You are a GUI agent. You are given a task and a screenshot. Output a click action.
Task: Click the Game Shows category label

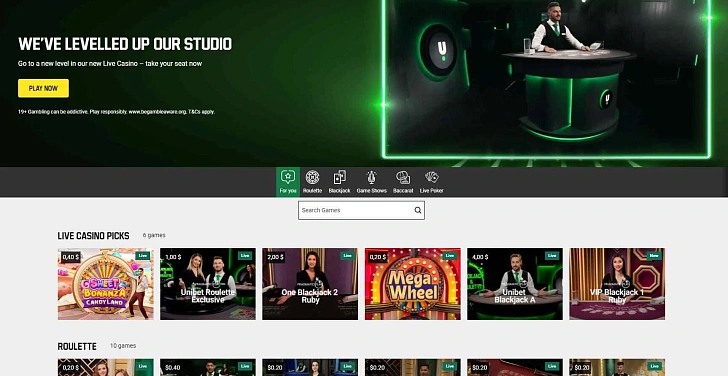click(371, 191)
